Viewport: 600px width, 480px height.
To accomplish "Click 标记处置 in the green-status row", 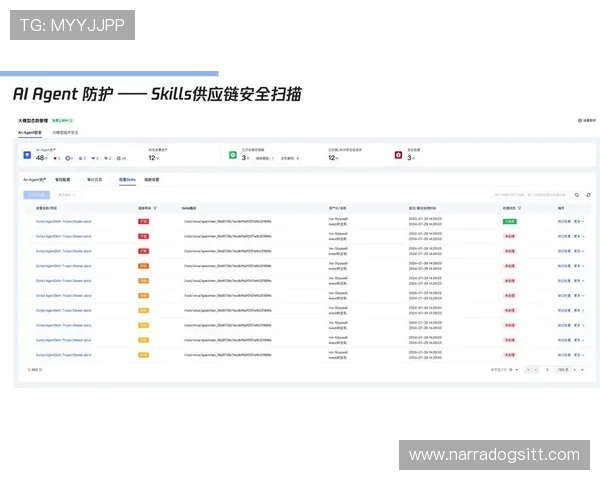I will pos(564,222).
